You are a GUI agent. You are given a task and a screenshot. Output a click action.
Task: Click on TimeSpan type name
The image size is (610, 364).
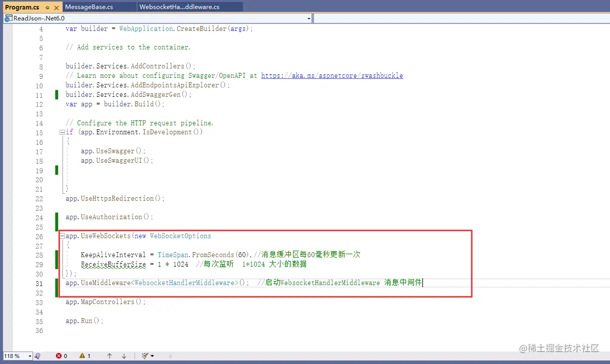coord(173,255)
